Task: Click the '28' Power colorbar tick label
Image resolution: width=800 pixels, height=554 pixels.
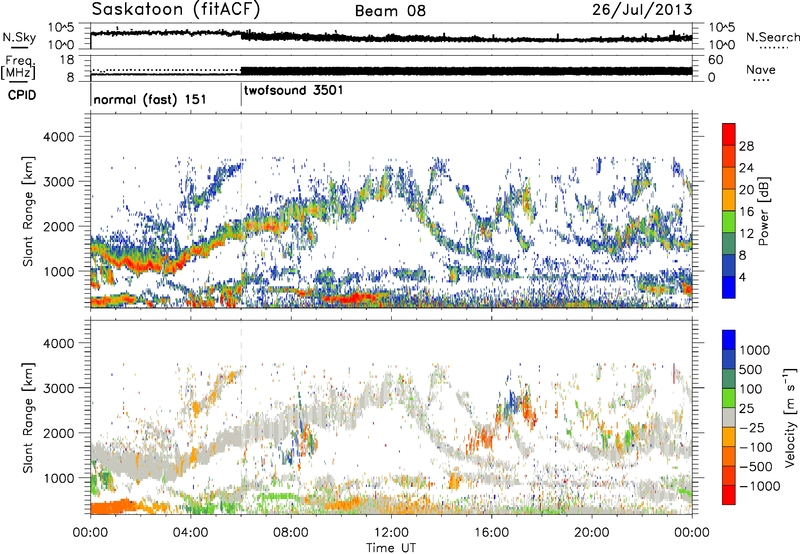Action: coord(746,146)
